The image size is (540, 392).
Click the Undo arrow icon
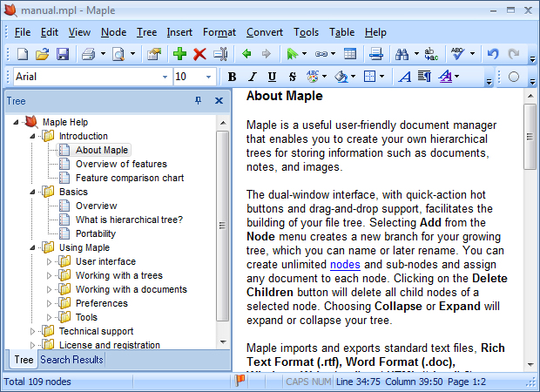coord(493,54)
